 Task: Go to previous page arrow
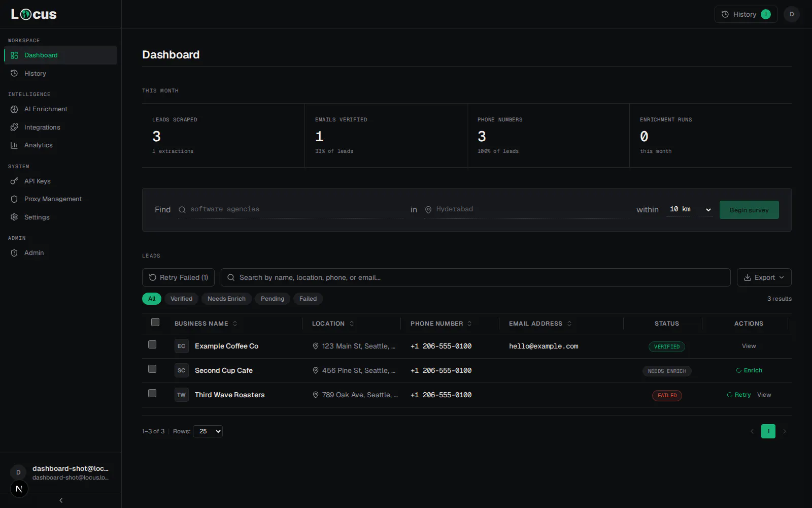(x=752, y=431)
